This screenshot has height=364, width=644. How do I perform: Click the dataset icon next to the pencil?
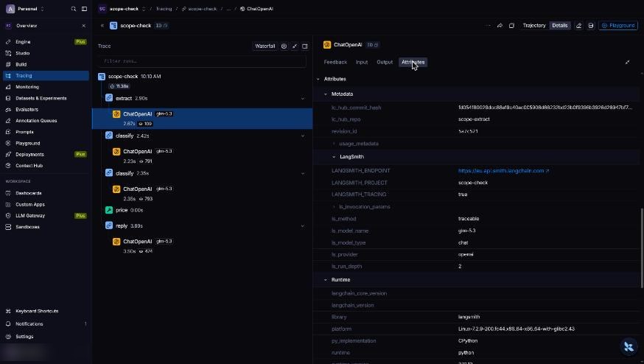(x=591, y=26)
